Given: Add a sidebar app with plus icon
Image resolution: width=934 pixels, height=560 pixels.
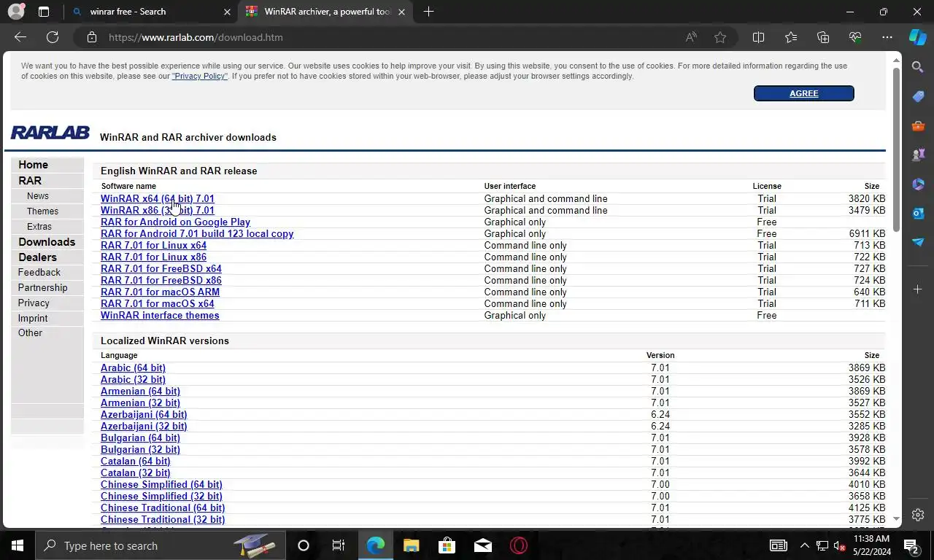Looking at the screenshot, I should coord(918,289).
